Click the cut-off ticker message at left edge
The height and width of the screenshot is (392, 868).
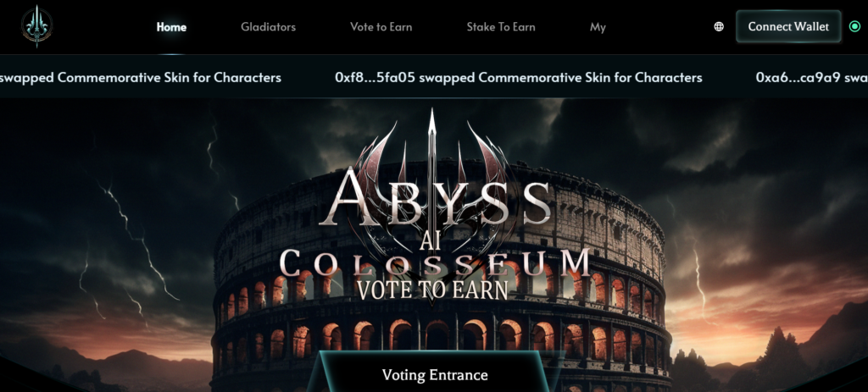(141, 77)
